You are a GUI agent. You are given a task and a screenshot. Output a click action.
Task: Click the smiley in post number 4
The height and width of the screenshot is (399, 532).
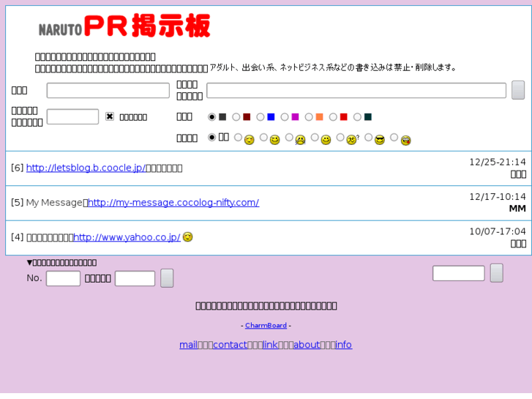[187, 236]
